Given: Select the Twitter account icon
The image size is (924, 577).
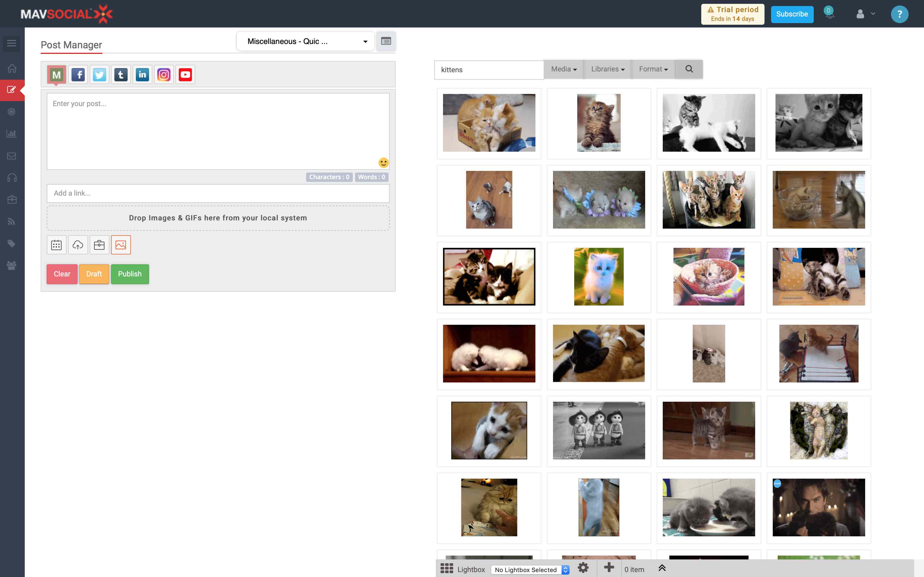Looking at the screenshot, I should pos(100,74).
